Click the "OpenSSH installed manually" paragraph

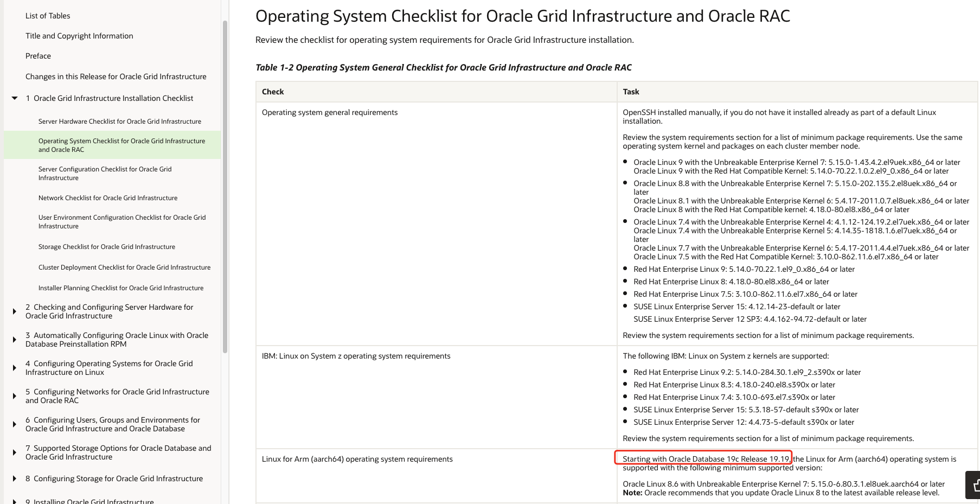point(779,117)
